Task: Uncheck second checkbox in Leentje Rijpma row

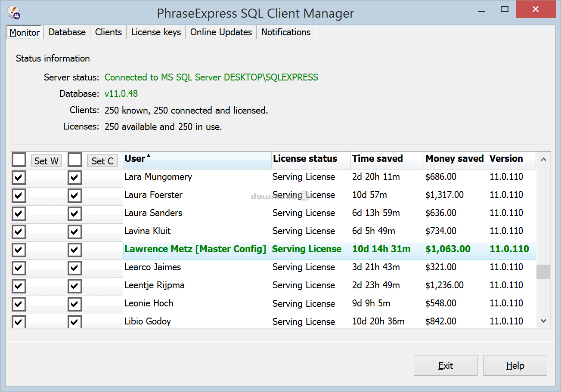Action: pos(75,286)
